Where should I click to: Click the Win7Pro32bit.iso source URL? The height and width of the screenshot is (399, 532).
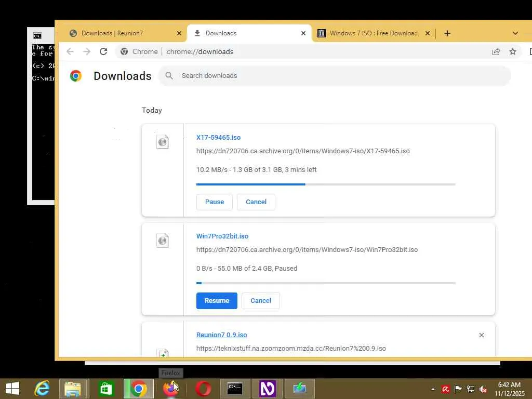coord(307,250)
